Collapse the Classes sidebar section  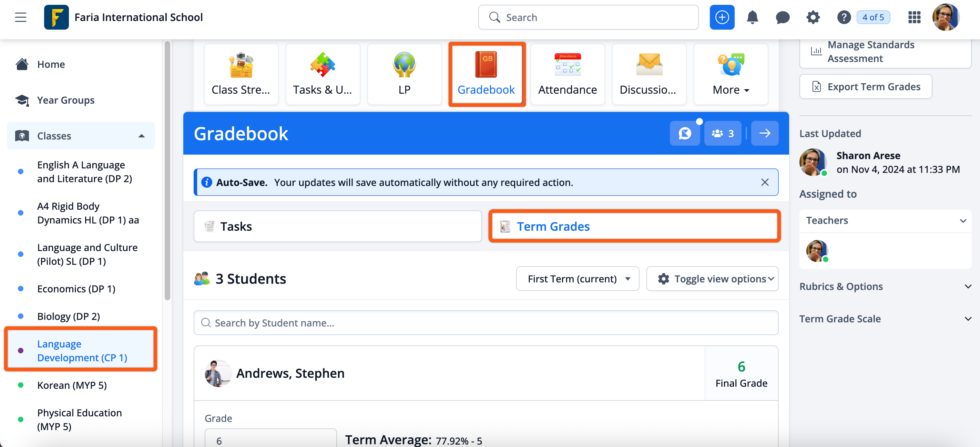[142, 136]
